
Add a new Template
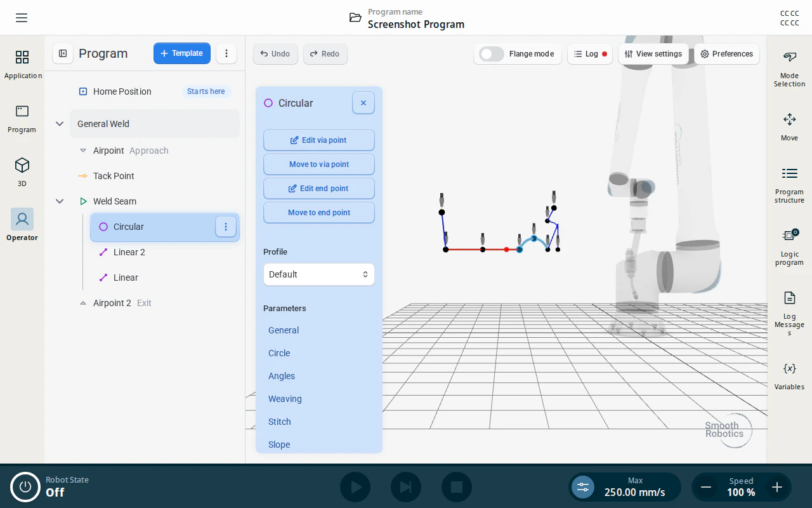tap(182, 53)
